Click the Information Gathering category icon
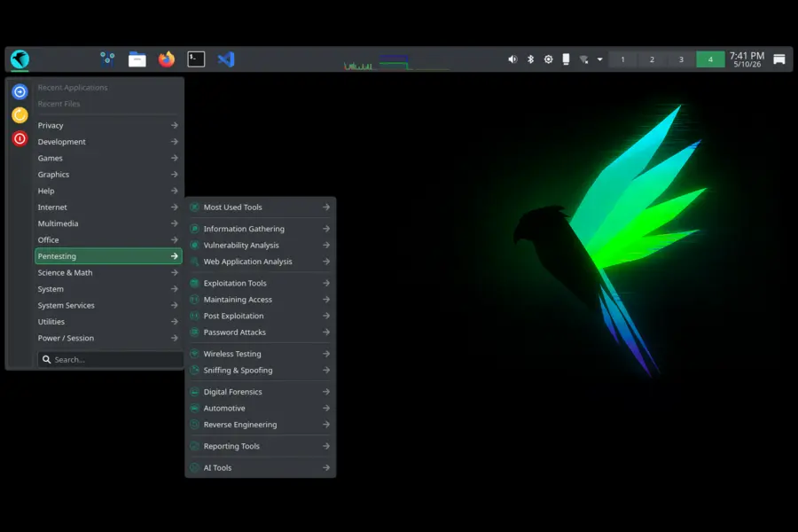Viewport: 798px width, 532px height. coord(194,229)
